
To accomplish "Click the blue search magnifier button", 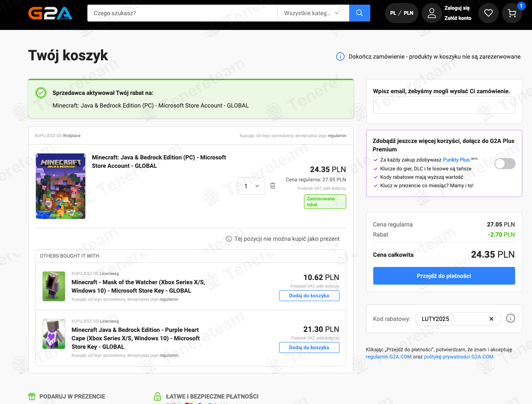I will [359, 13].
